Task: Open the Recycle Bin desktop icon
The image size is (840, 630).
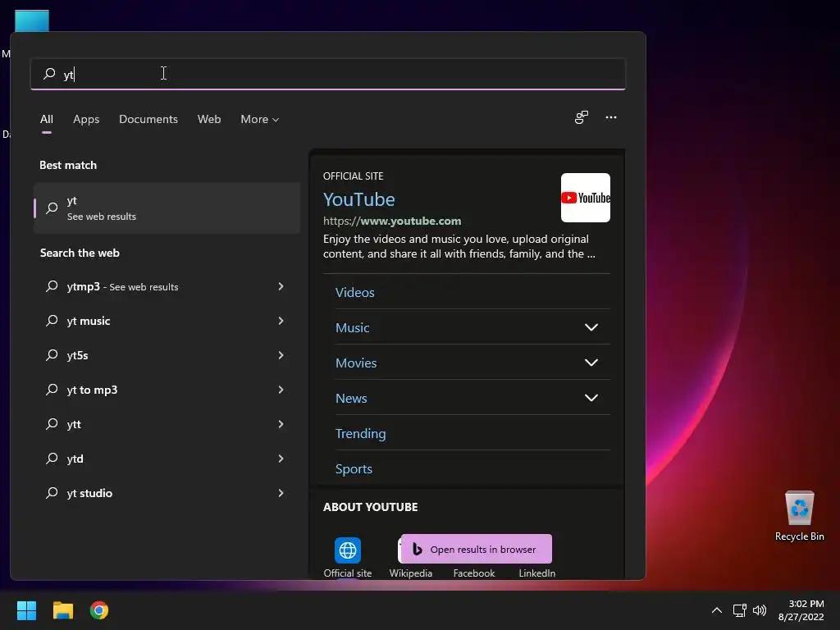Action: [x=799, y=517]
